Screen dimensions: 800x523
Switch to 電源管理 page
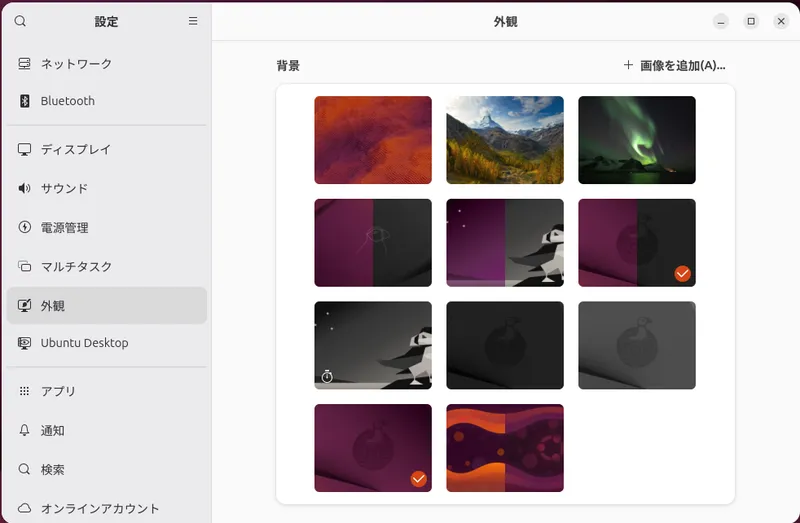tap(107, 227)
